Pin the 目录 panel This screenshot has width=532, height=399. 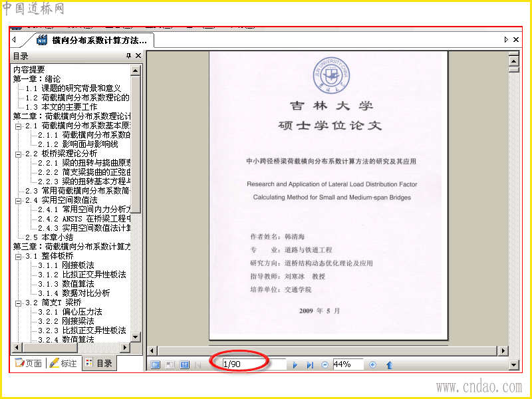tap(128, 56)
